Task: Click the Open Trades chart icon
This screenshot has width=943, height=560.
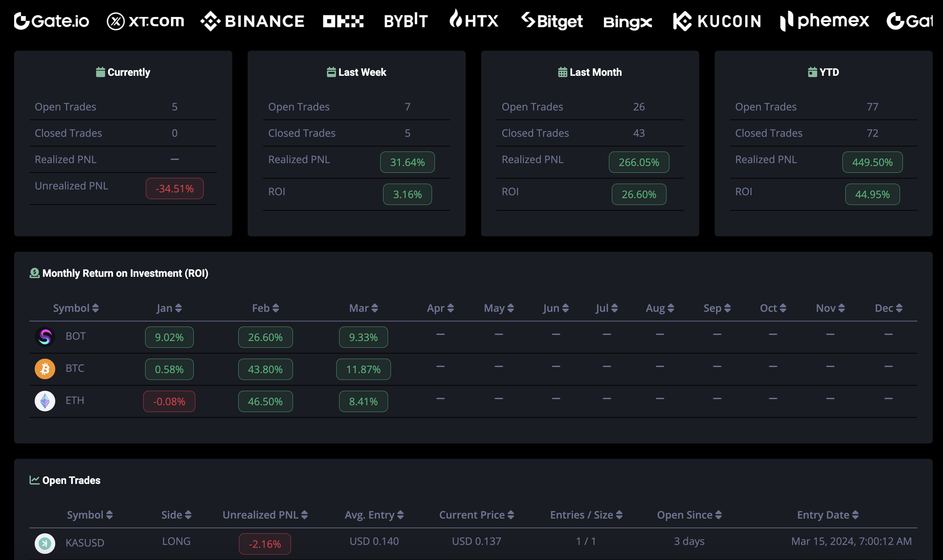Action: click(34, 480)
